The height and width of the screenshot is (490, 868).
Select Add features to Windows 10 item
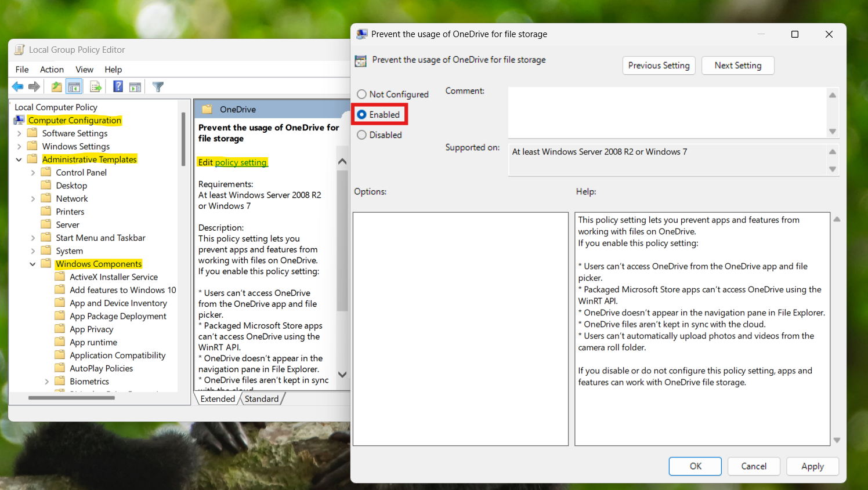[123, 290]
